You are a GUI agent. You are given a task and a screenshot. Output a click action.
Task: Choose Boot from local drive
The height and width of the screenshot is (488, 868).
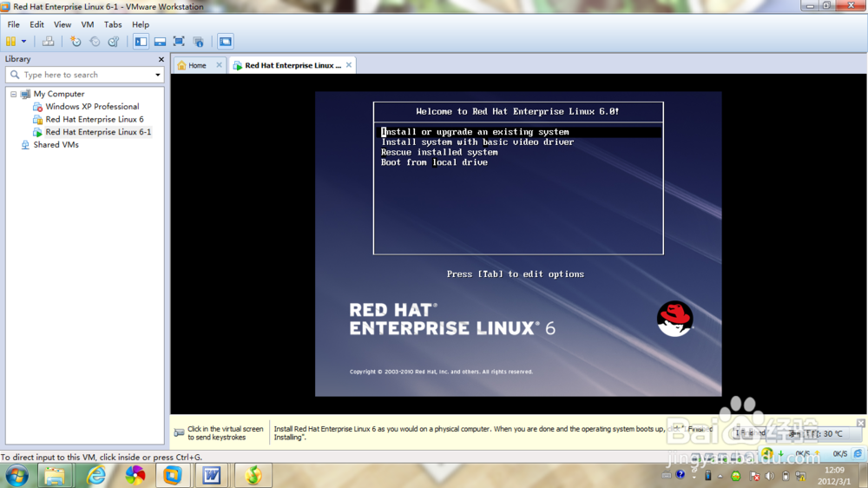[x=434, y=162]
